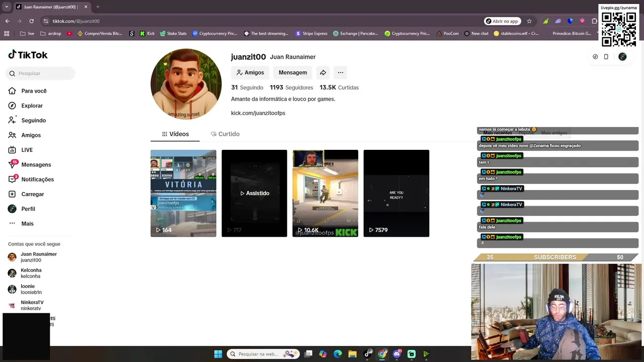Click the browser reload icon
The width and height of the screenshot is (644, 362).
pos(31,21)
